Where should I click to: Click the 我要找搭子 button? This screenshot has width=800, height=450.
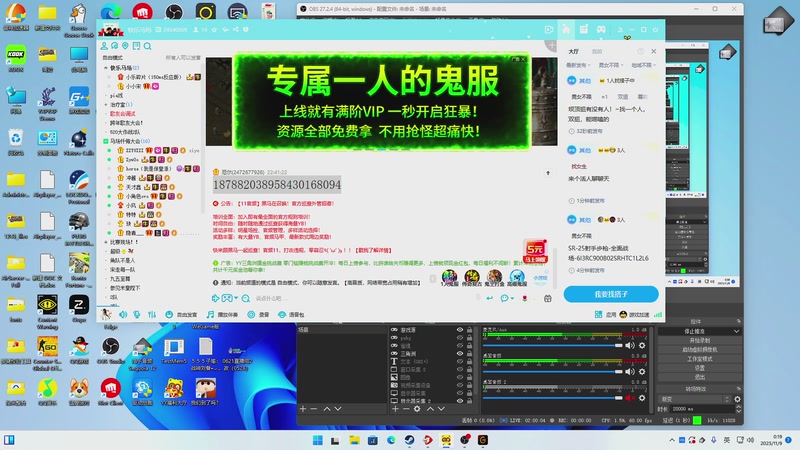click(611, 294)
